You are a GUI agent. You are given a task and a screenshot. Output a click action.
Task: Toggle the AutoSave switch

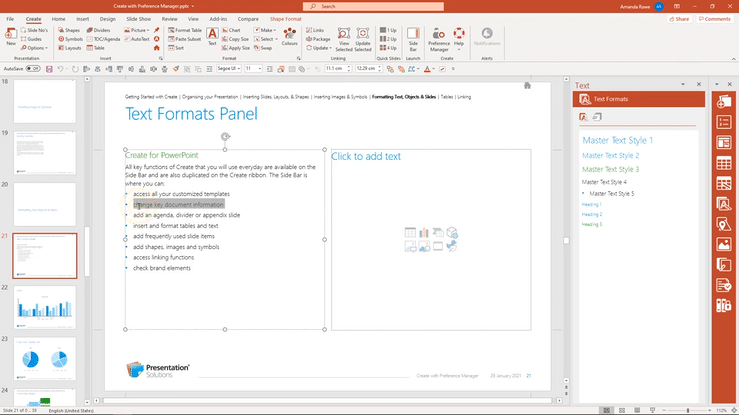coord(34,69)
